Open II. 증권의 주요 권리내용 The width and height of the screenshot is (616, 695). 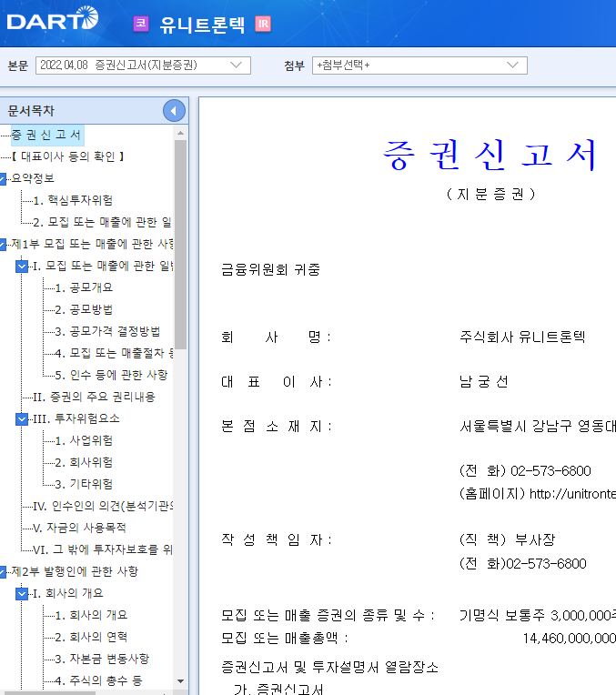(x=94, y=397)
